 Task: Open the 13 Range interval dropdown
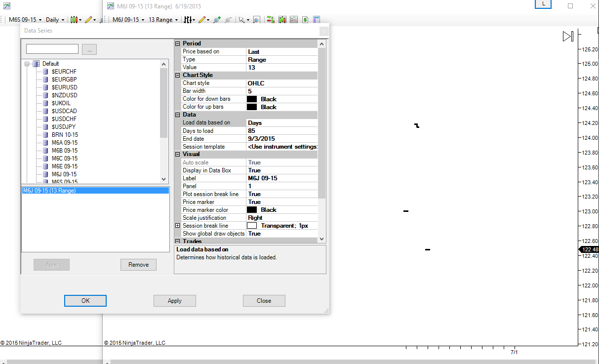(163, 20)
